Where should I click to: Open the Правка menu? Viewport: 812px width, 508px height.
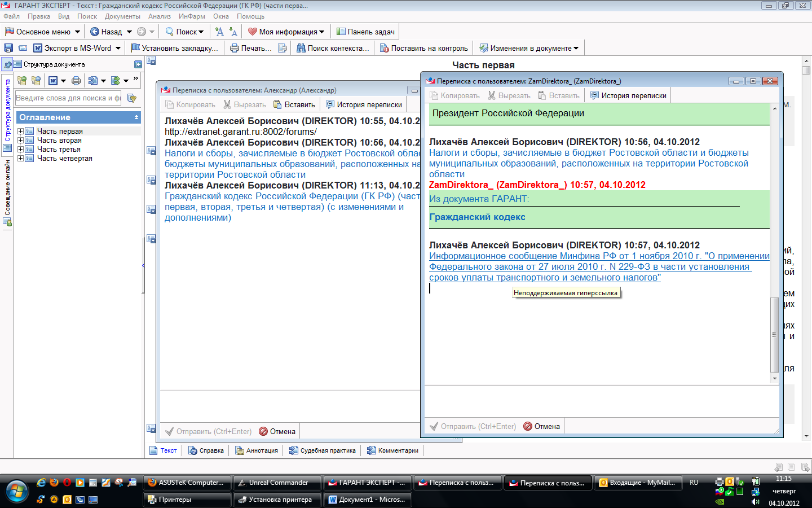[x=39, y=16]
